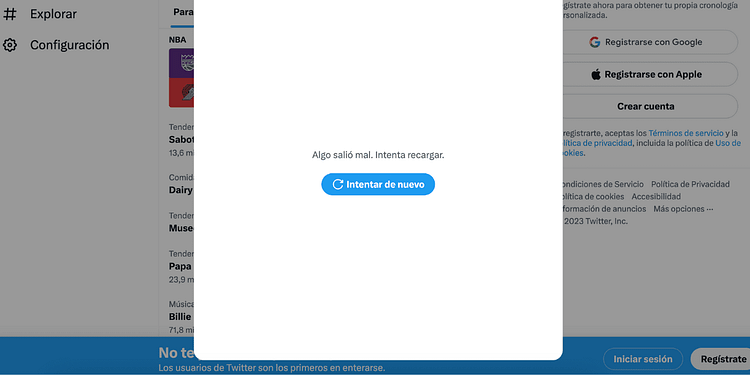Choose Registrarse con Google
The width and height of the screenshot is (750, 375).
coord(648,42)
